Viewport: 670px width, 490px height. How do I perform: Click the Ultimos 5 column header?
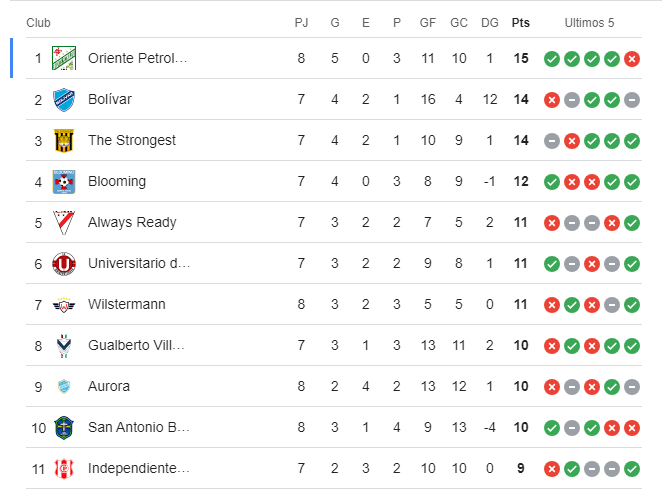[589, 23]
